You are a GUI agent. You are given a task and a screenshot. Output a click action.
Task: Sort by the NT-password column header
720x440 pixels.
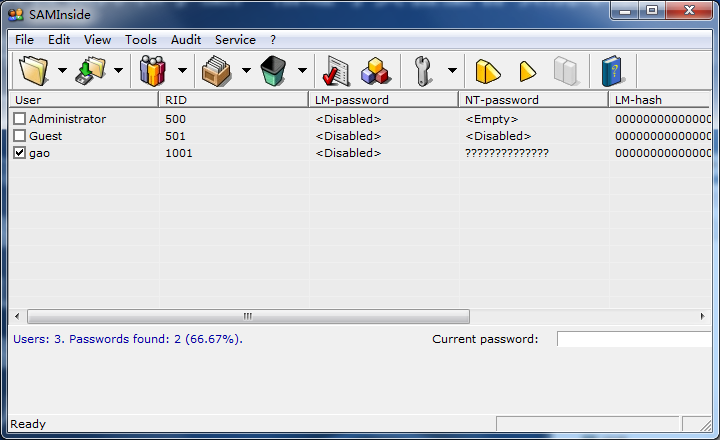pos(533,100)
